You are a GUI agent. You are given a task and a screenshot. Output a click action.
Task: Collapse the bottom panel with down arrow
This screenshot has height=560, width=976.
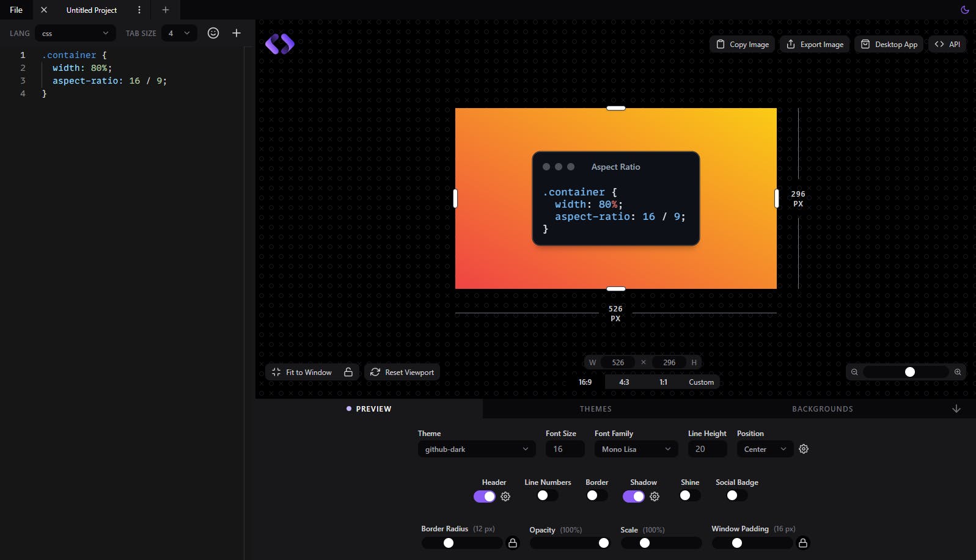click(x=956, y=409)
